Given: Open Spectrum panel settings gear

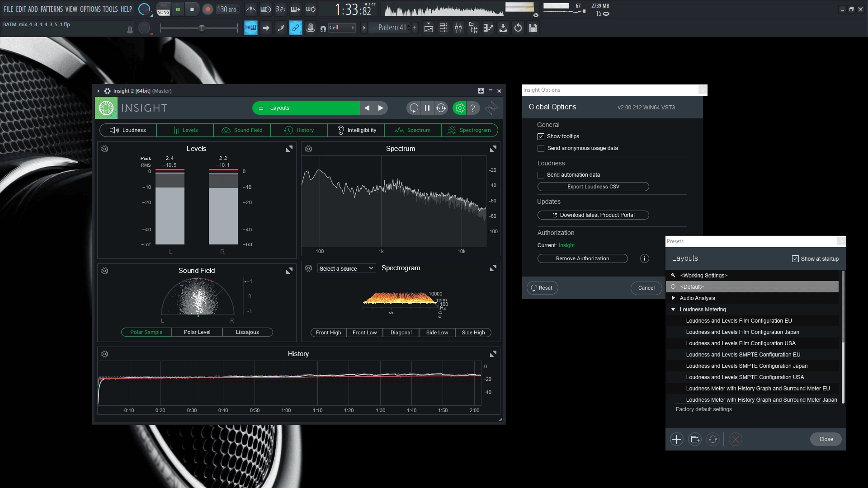Looking at the screenshot, I should (309, 149).
